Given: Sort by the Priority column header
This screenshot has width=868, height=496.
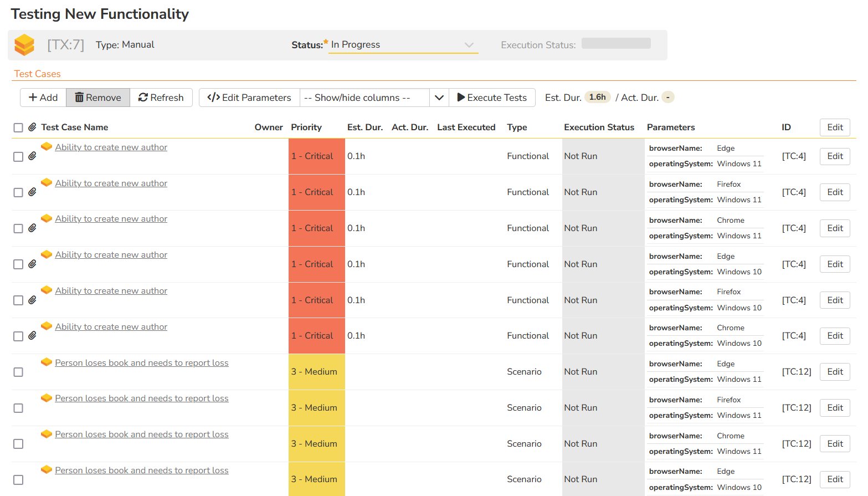Looking at the screenshot, I should [x=306, y=127].
